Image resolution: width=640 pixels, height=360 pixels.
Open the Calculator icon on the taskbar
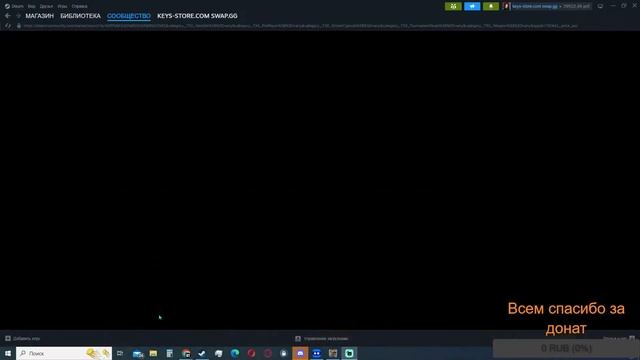169,353
